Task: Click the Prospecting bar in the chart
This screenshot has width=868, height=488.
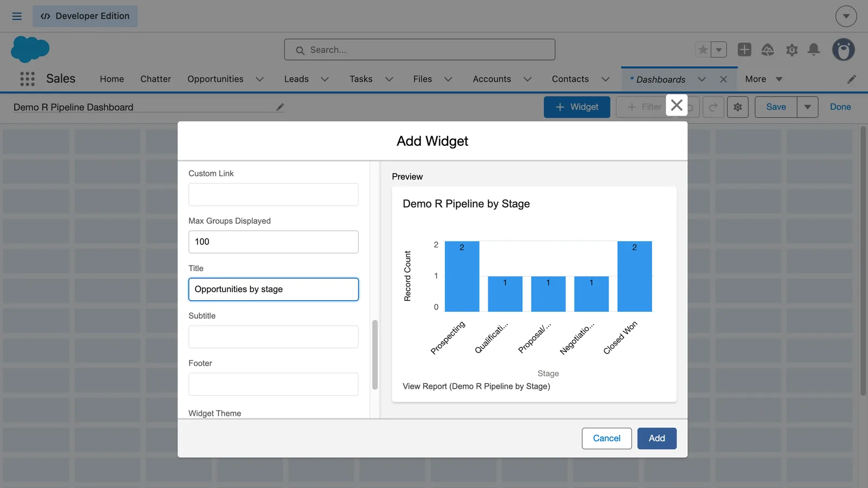Action: tap(462, 277)
